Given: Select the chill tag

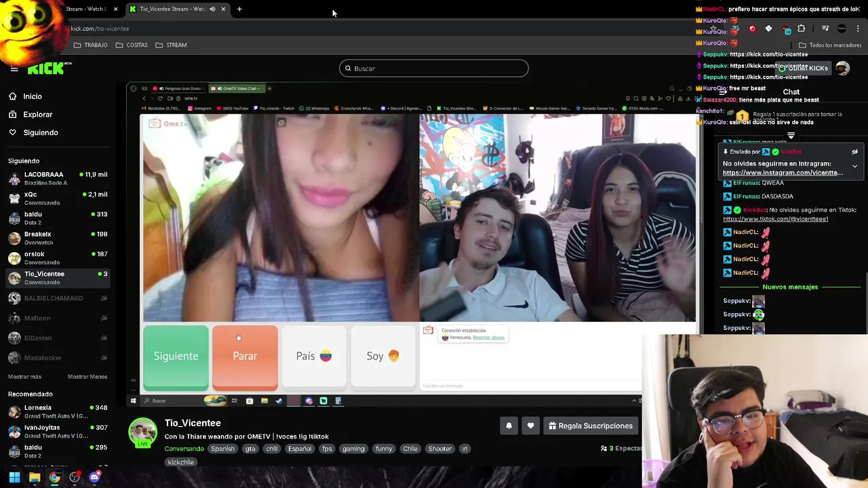Looking at the screenshot, I should (272, 449).
